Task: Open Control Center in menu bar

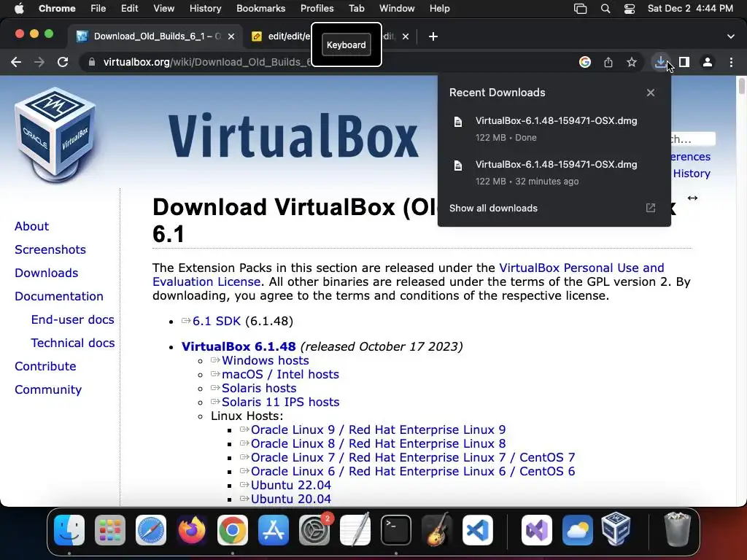Action: [630, 9]
